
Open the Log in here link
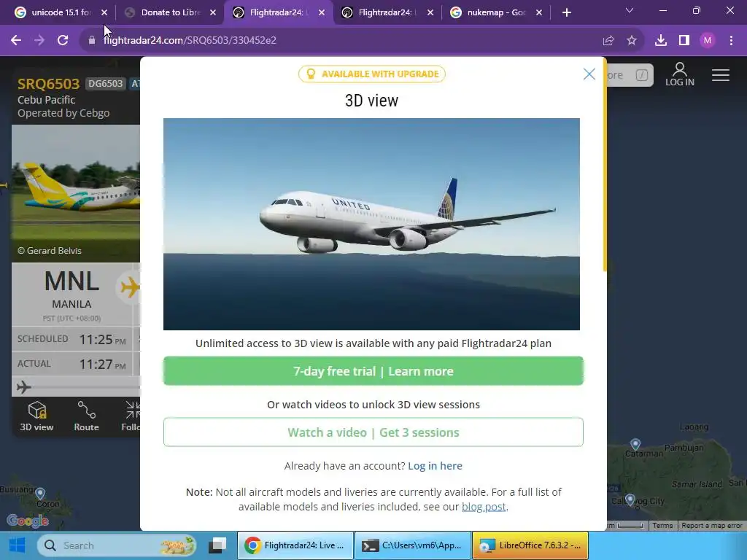coord(435,466)
